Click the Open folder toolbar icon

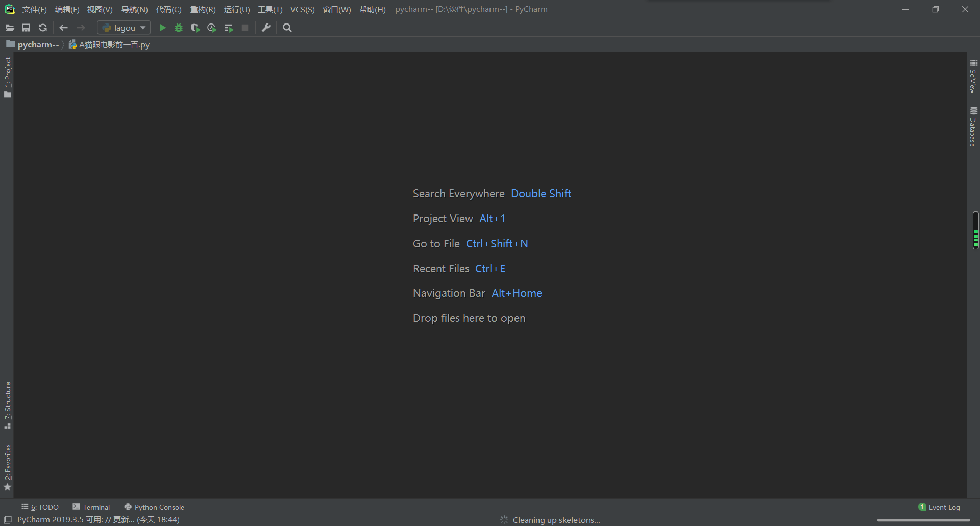coord(10,28)
